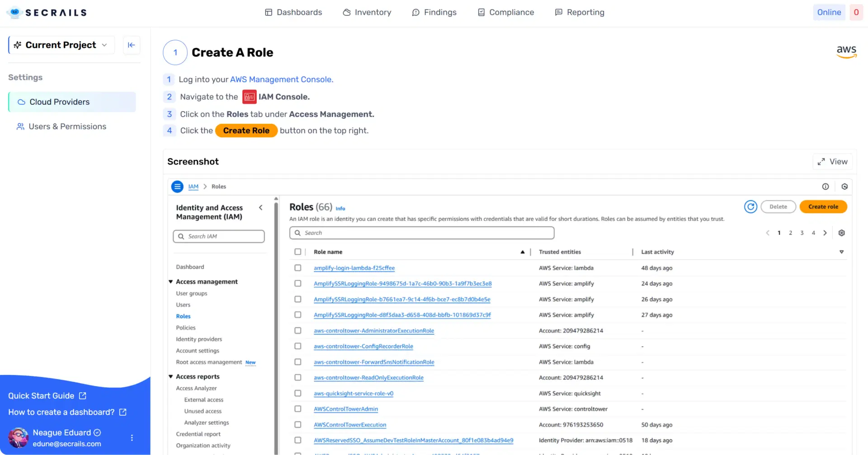Check the aws-controltower-AdministratorExecutionRole checkbox

click(297, 330)
